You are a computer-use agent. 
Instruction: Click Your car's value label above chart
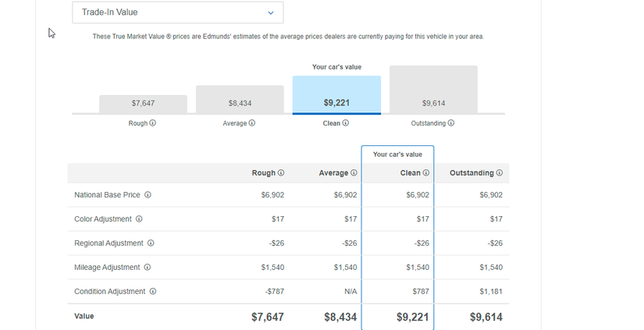[x=336, y=67]
